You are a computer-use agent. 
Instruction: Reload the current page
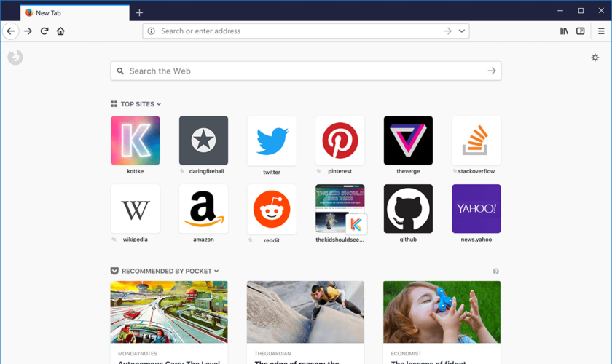(44, 31)
